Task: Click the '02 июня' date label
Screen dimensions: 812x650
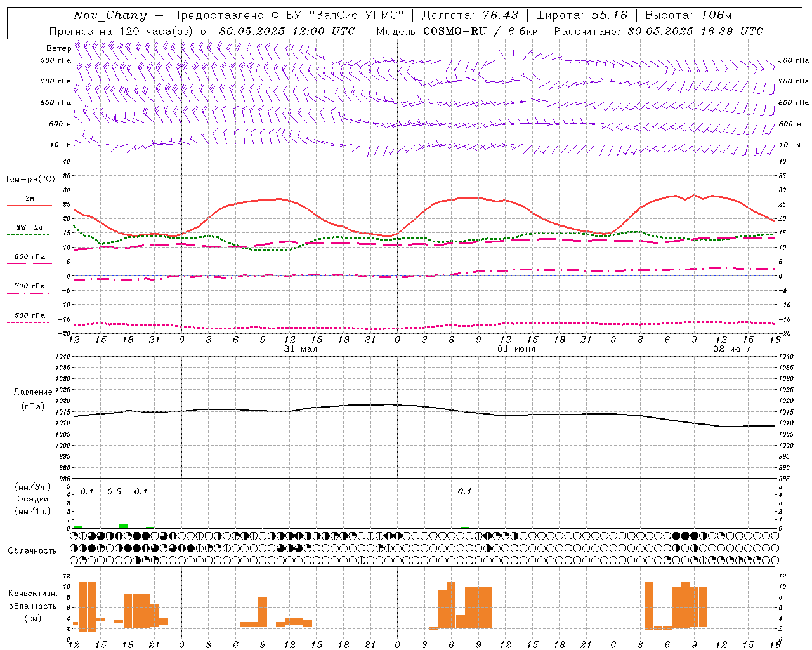Action: (x=732, y=349)
